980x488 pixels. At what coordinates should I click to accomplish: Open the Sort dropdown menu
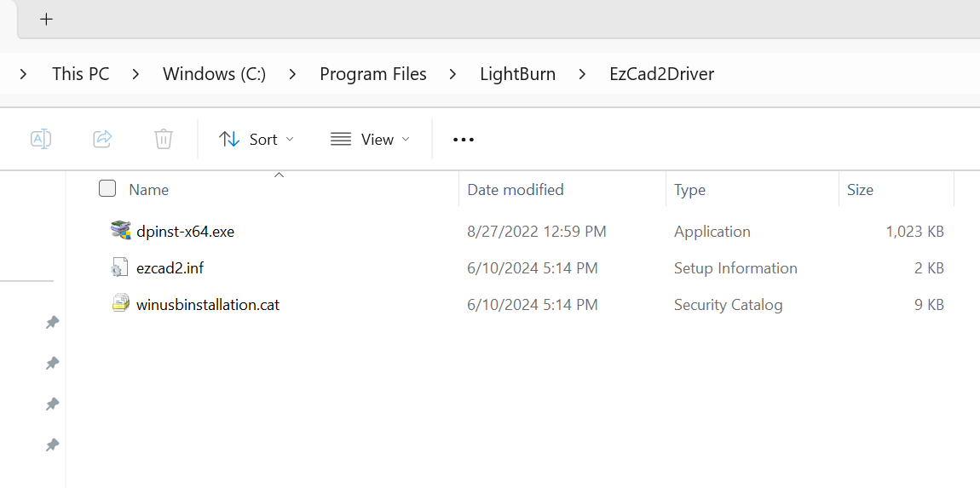[x=257, y=140]
